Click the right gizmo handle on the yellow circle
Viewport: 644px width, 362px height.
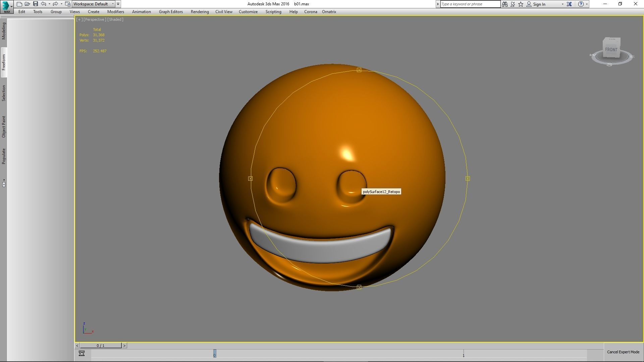(x=468, y=179)
